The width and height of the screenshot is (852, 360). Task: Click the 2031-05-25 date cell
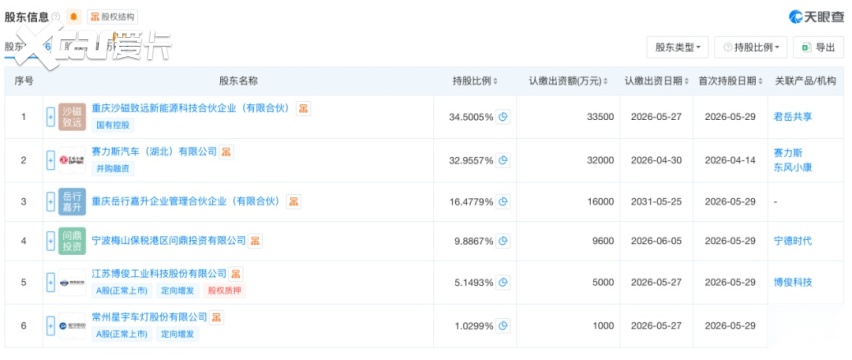pos(656,201)
